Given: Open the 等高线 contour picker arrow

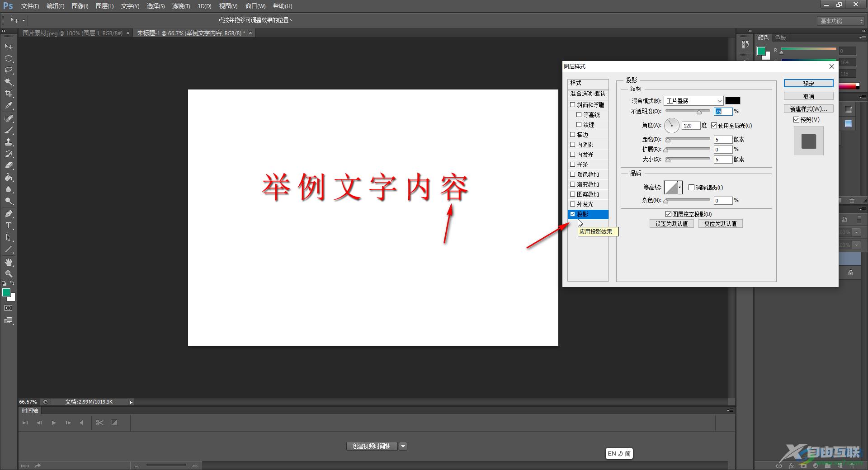Looking at the screenshot, I should tap(679, 188).
